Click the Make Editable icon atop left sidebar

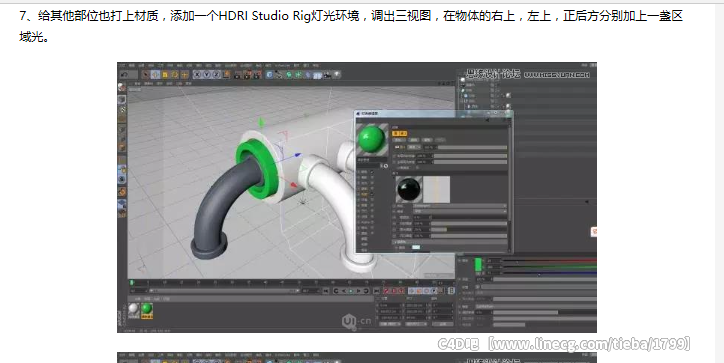121,87
